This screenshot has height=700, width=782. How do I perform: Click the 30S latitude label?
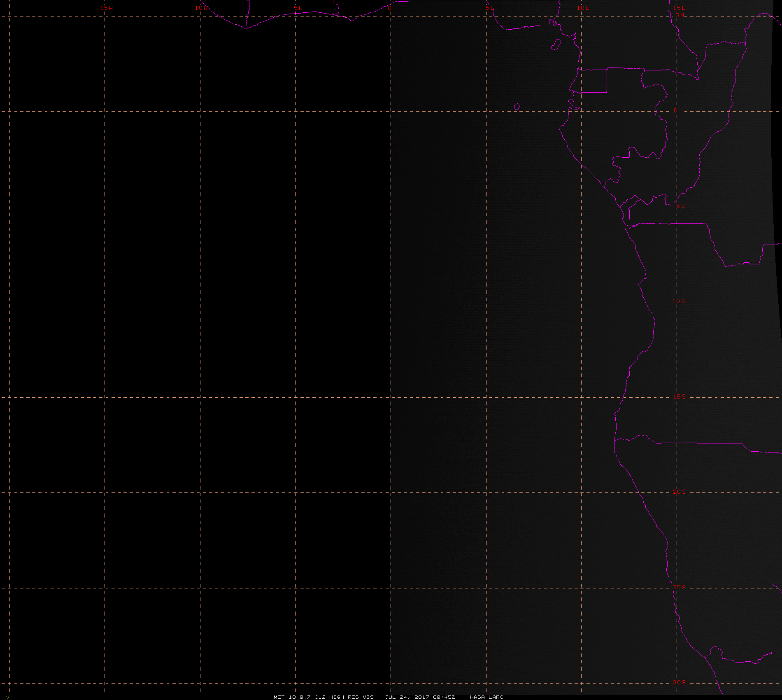pyautogui.click(x=680, y=683)
